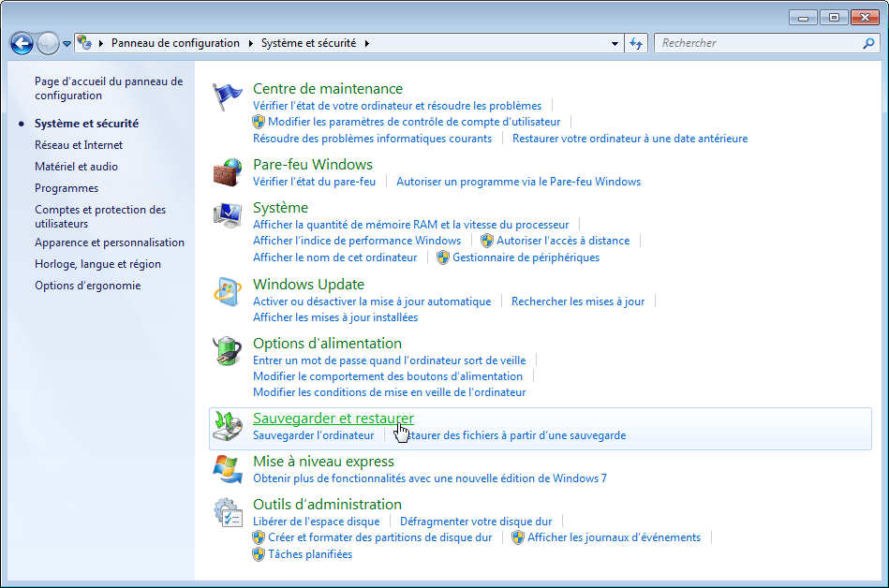889x588 pixels.
Task: Click shield icon beside Autoriser l'accès à distance
Action: (x=487, y=241)
